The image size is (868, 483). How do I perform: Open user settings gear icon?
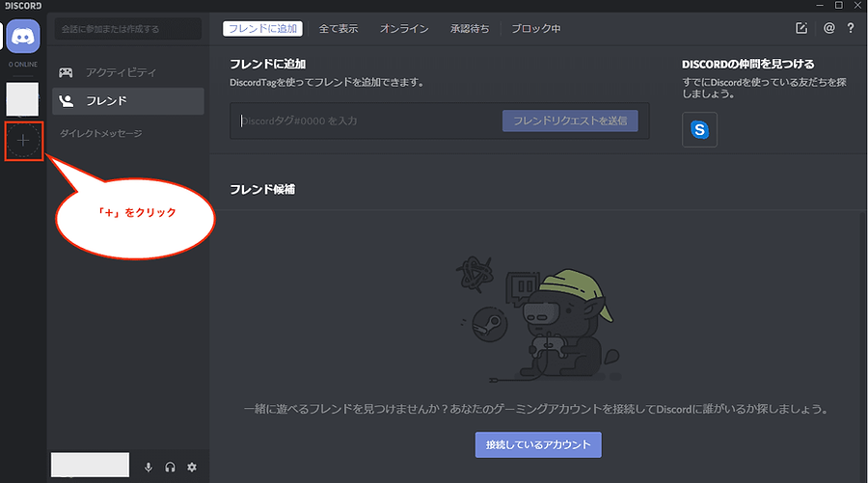pyautogui.click(x=192, y=468)
